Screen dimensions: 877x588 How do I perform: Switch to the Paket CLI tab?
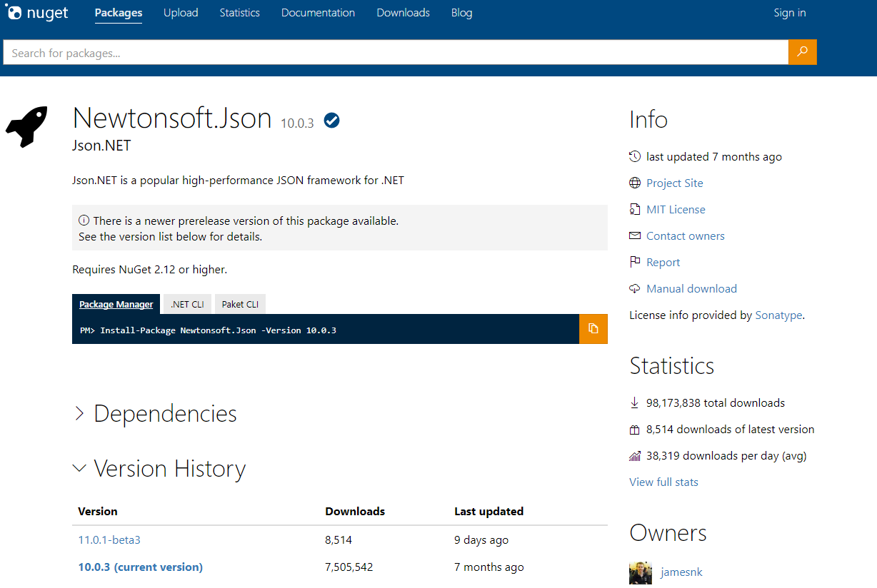240,304
